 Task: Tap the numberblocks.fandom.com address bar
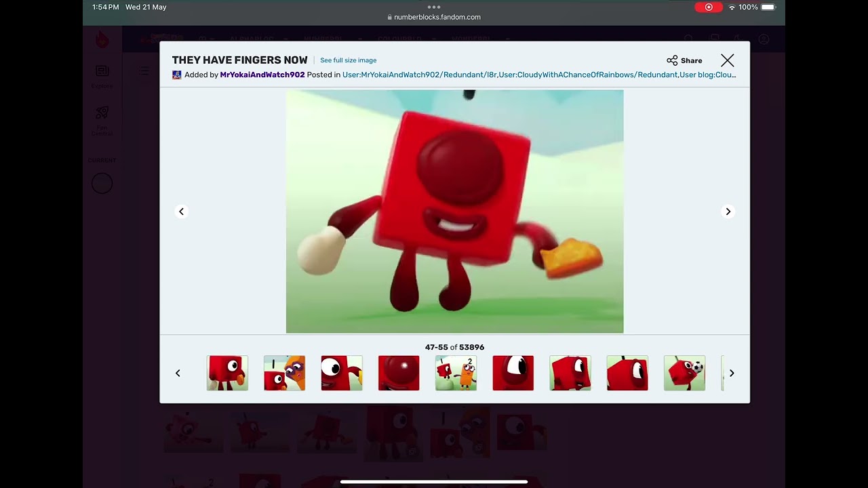(434, 17)
